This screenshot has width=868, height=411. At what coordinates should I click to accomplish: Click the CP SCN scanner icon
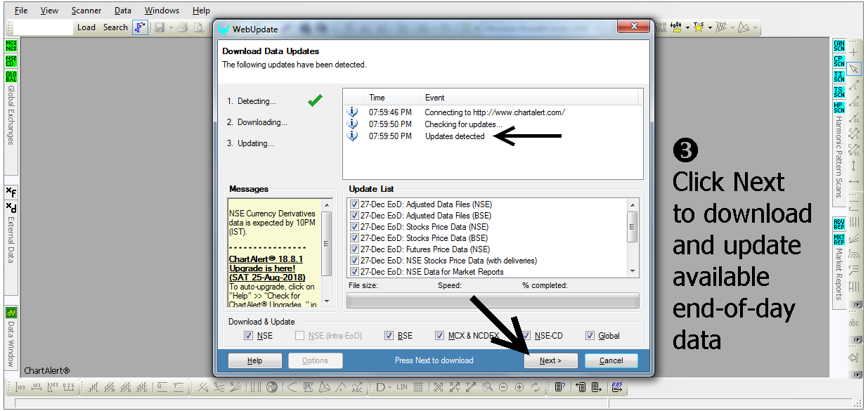pyautogui.click(x=839, y=61)
